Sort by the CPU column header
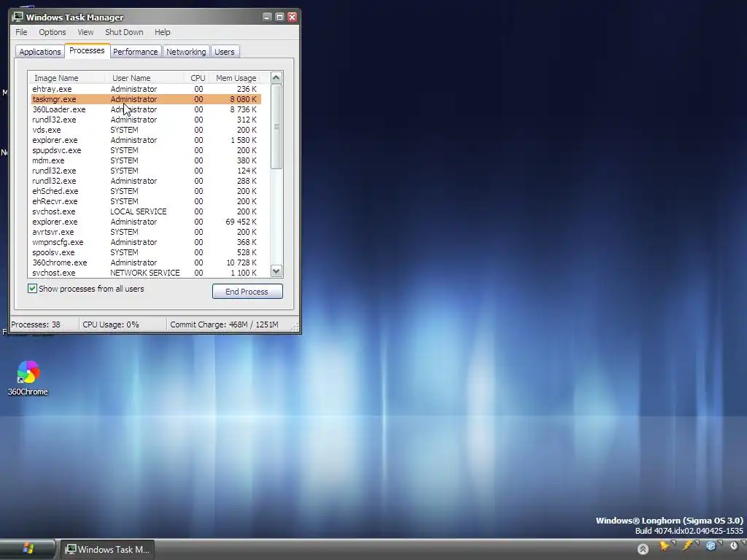The image size is (747, 560). 197,77
